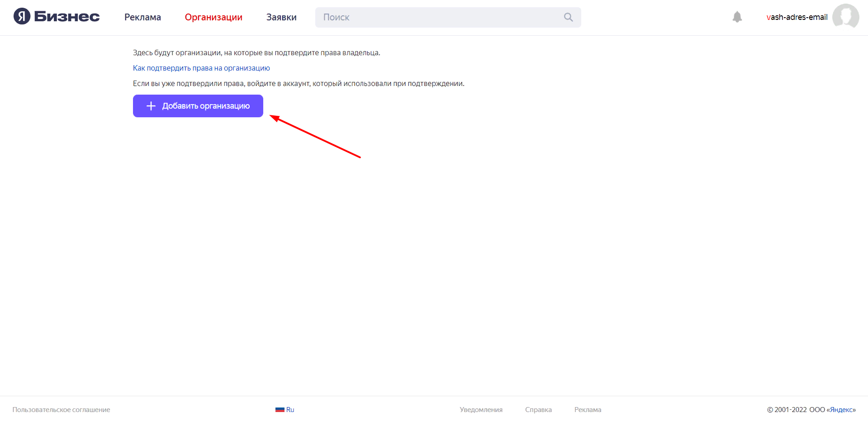
Task: Open the Заявки tab
Action: tap(281, 17)
